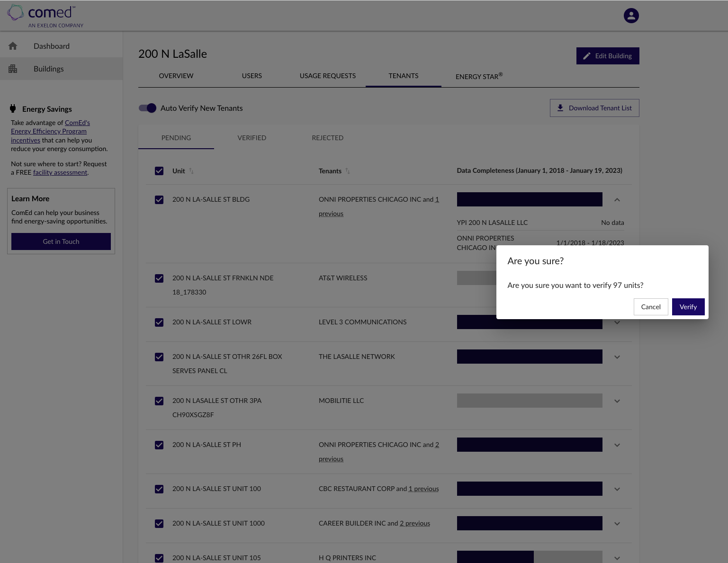This screenshot has height=563, width=728.
Task: Expand the PH unit row
Action: pos(617,445)
